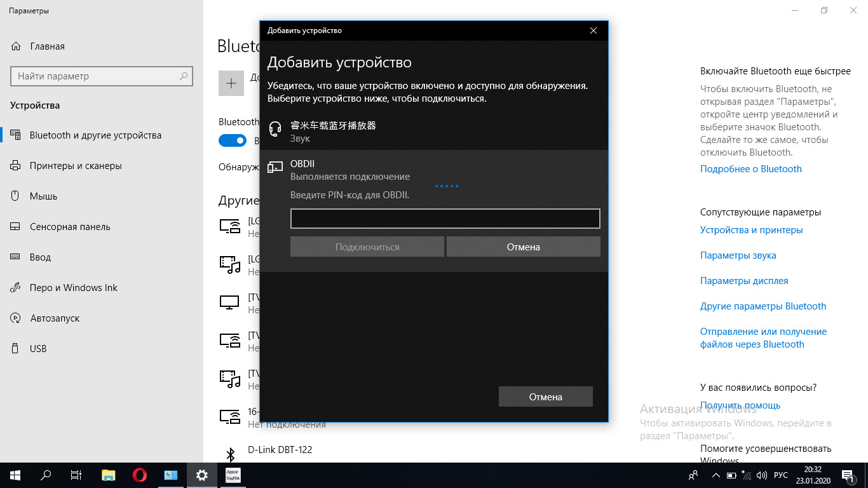The height and width of the screenshot is (488, 868).
Task: Click the autoplay icon beside Автозапуск
Action: pos(17,318)
